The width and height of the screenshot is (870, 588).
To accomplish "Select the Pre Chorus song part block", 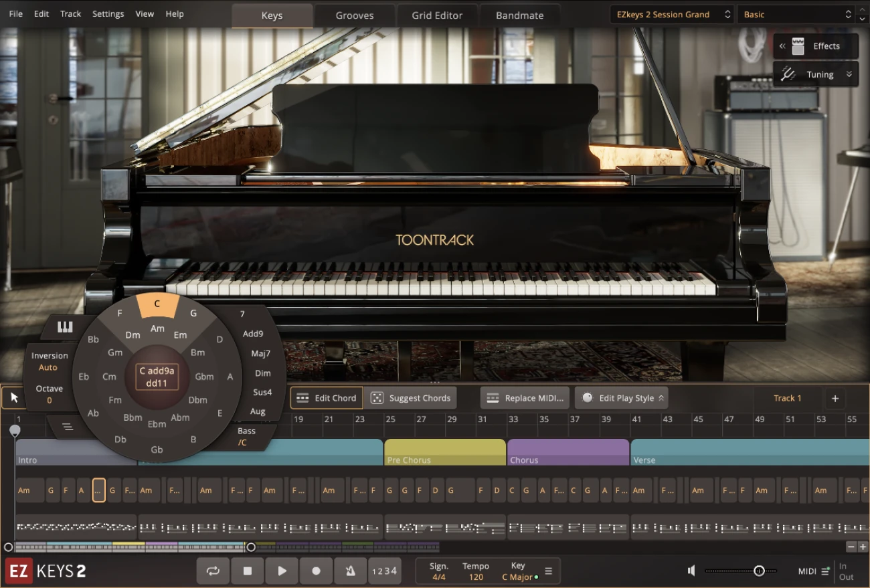I will [x=444, y=452].
